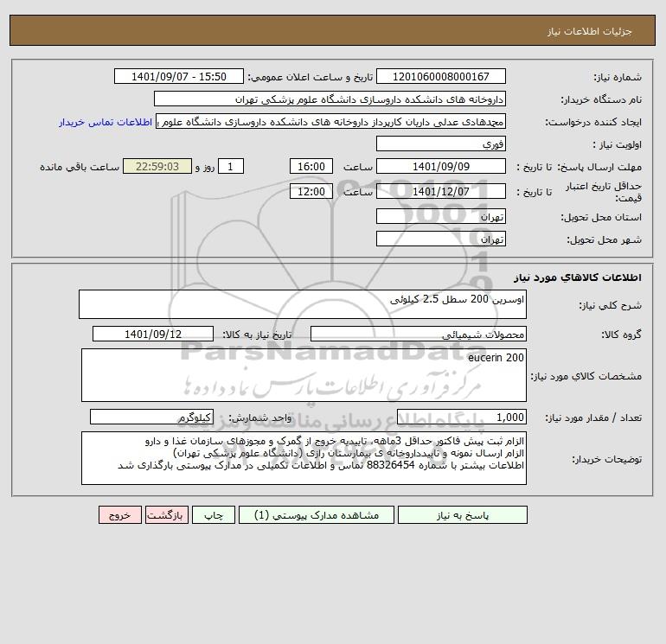Screen dimensions: 666x644
Task: Click the priority field showing فوري
Action: [441, 143]
